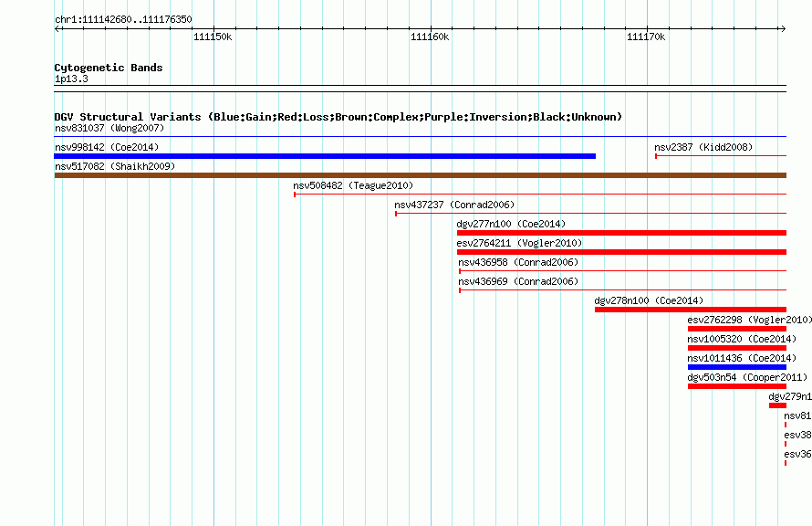Click the nsv1005320 (Coe2014) label
The image size is (812, 526).
[742, 339]
